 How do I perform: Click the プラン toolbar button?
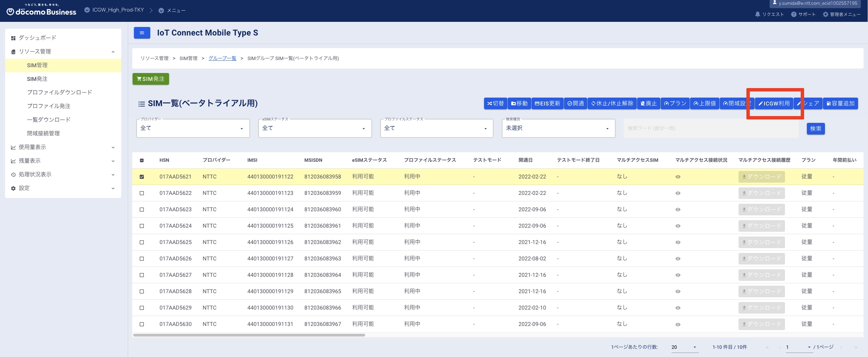675,103
